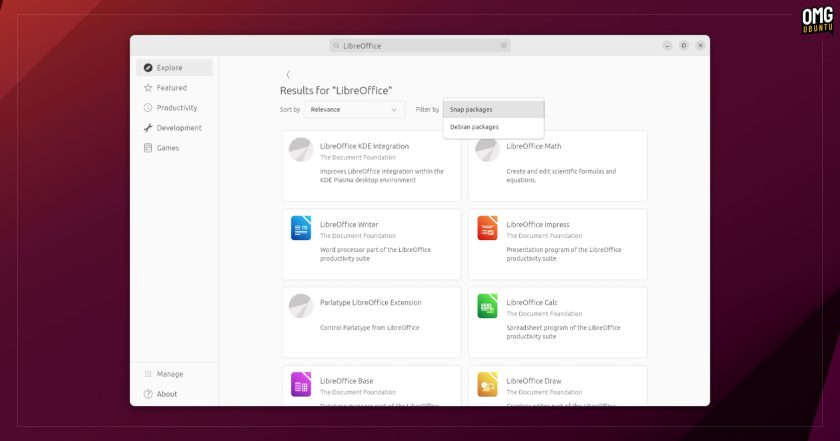The height and width of the screenshot is (441, 840).
Task: Click the 'Sort by' label
Action: [290, 109]
